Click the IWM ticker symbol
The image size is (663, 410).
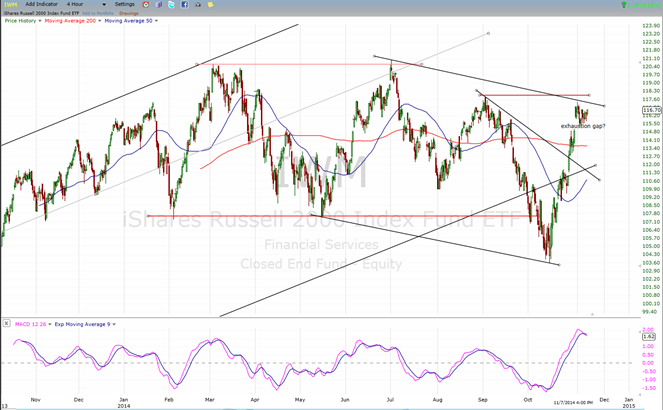[11, 4]
